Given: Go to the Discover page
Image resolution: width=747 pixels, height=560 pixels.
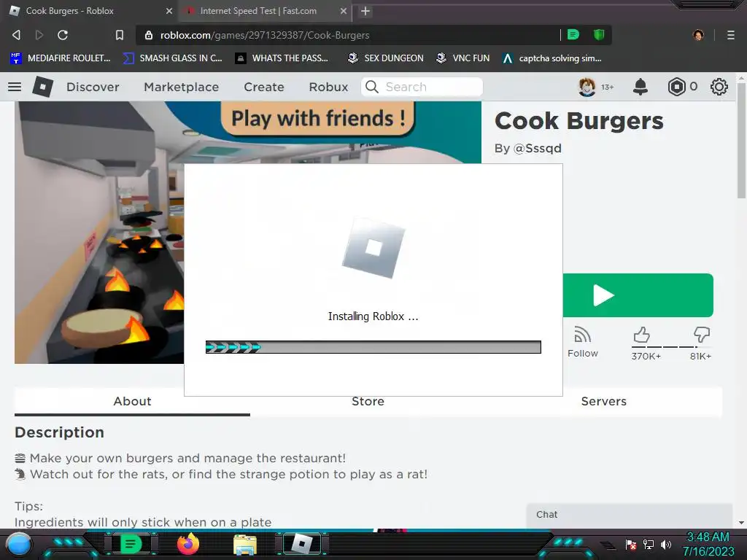Looking at the screenshot, I should [x=93, y=87].
